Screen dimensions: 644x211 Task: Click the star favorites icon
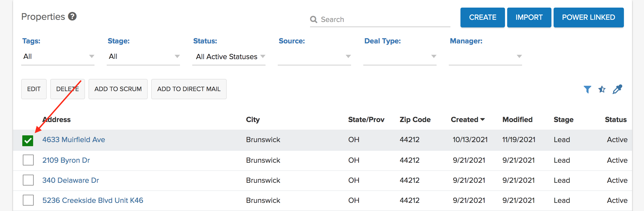tap(602, 89)
